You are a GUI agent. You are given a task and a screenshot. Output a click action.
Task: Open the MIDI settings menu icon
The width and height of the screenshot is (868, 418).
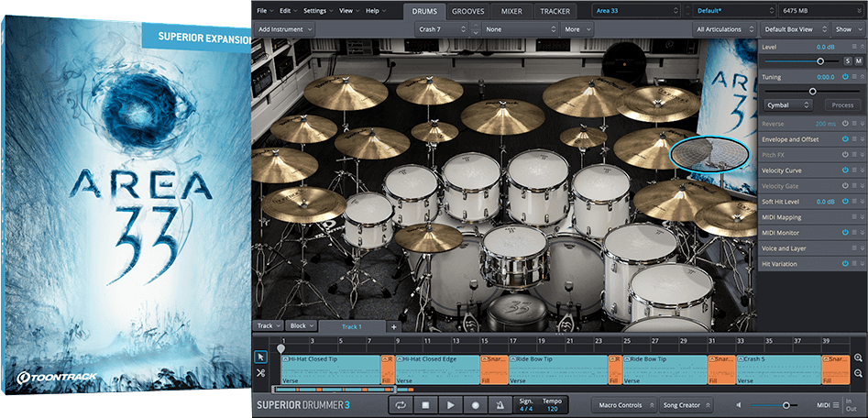[x=836, y=405]
